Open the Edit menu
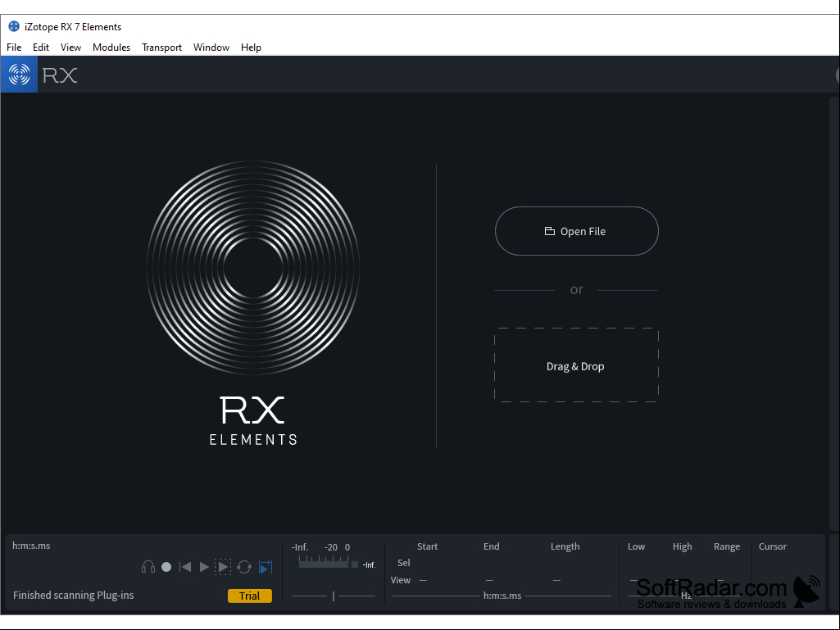This screenshot has width=840, height=630. pos(41,48)
